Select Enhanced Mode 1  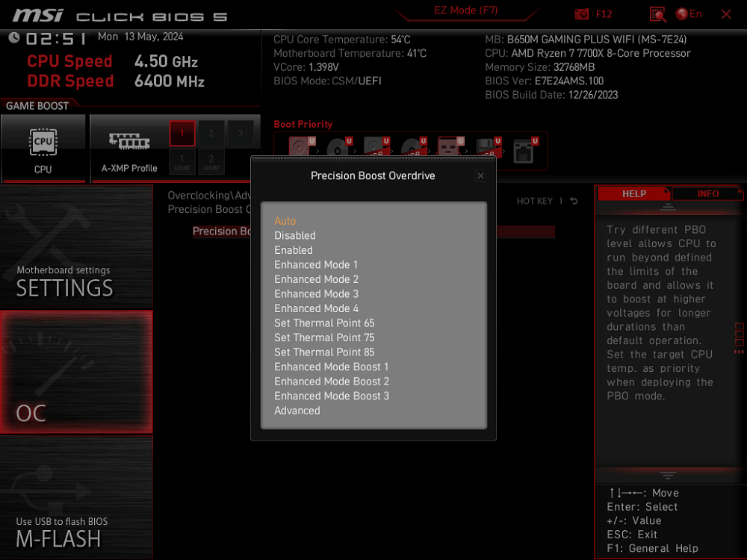coord(316,265)
